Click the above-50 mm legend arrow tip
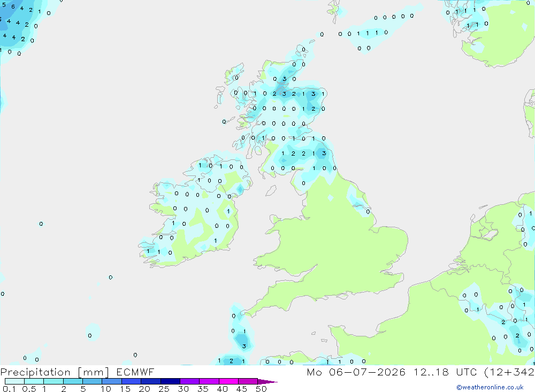The height and width of the screenshot is (392, 535). 268,381
